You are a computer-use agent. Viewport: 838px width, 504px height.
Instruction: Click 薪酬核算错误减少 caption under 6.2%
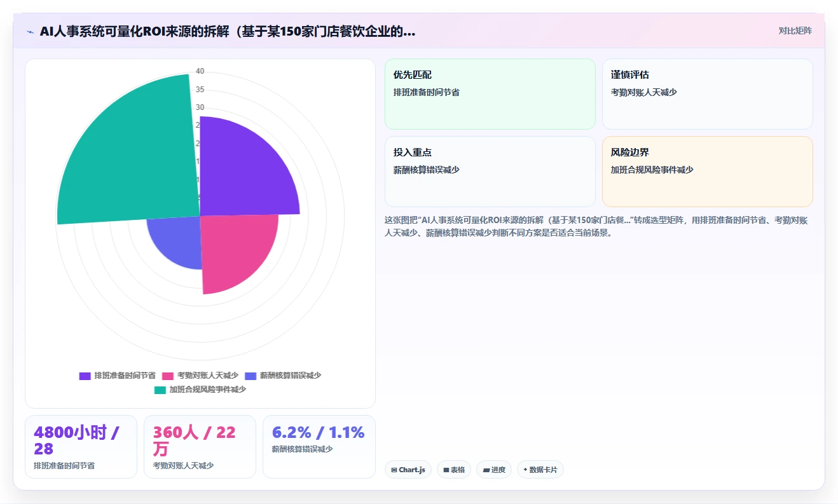(x=302, y=449)
